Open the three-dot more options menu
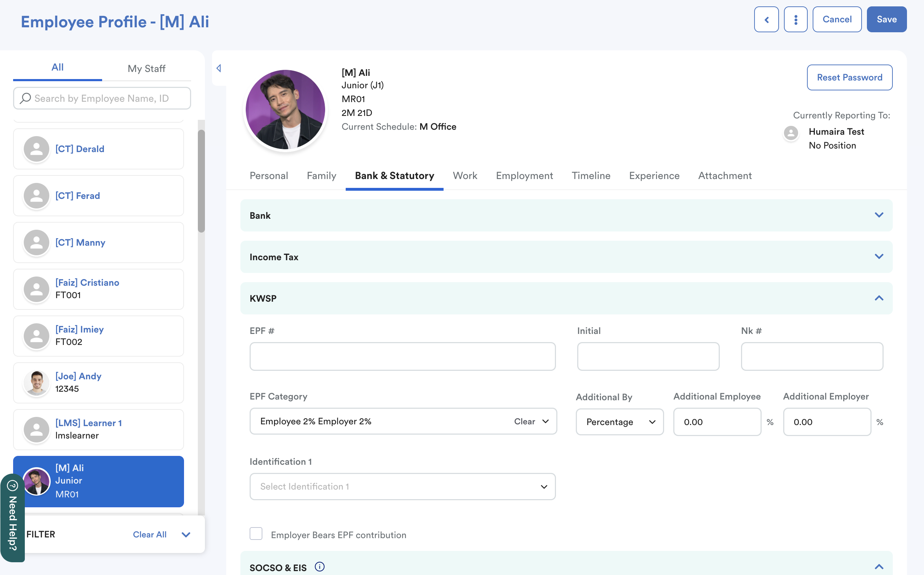The image size is (924, 575). (x=796, y=19)
